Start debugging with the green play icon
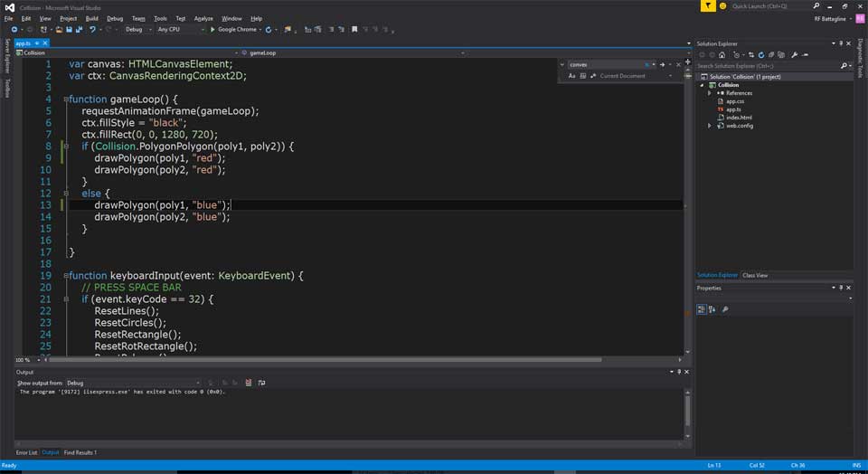This screenshot has height=474, width=868. point(212,30)
